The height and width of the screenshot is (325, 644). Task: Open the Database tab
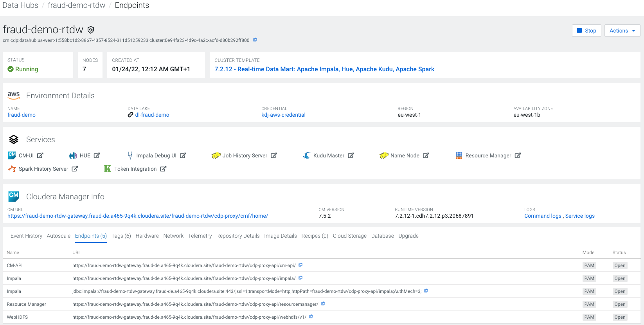pos(383,236)
